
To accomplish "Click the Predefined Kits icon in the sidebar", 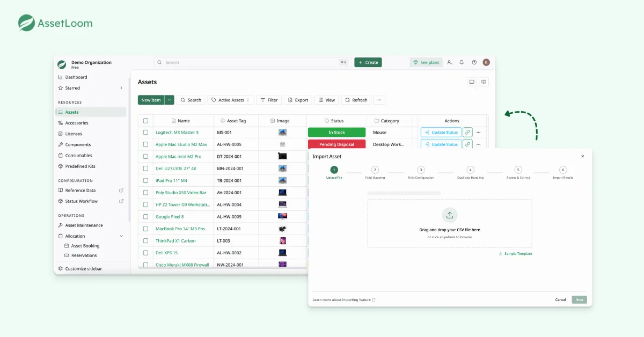I will 61,166.
